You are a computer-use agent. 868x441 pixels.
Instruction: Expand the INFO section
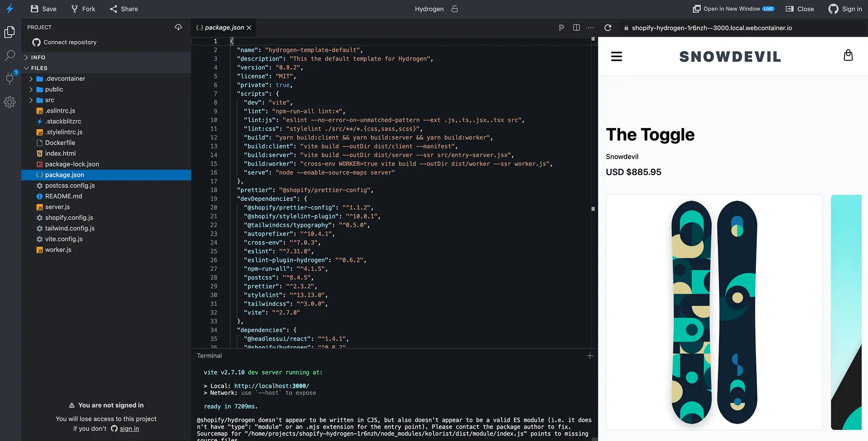(106, 57)
